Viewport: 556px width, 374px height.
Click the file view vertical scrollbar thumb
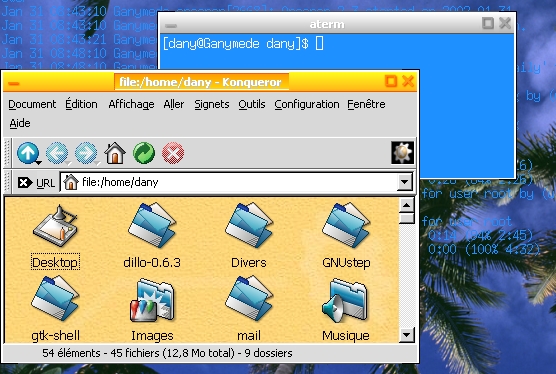coord(406,218)
